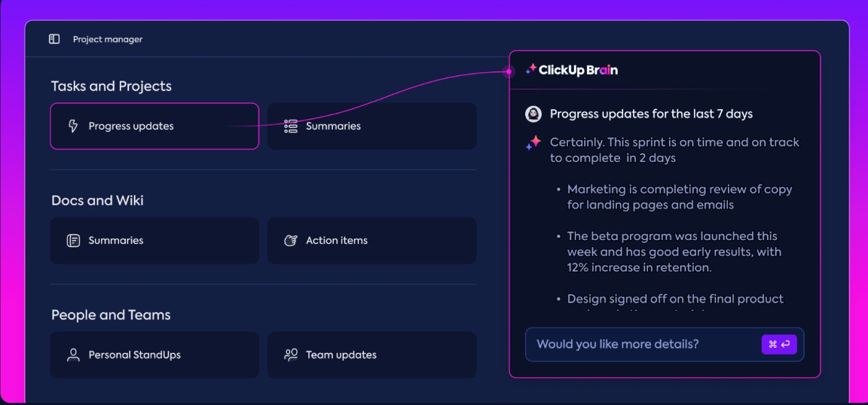Click the ClickUp Brain sparkle logo
The height and width of the screenshot is (405, 868).
coord(531,69)
